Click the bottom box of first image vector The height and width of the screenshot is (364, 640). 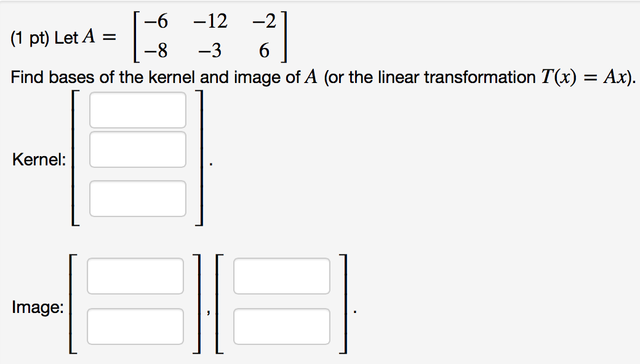coord(136,326)
